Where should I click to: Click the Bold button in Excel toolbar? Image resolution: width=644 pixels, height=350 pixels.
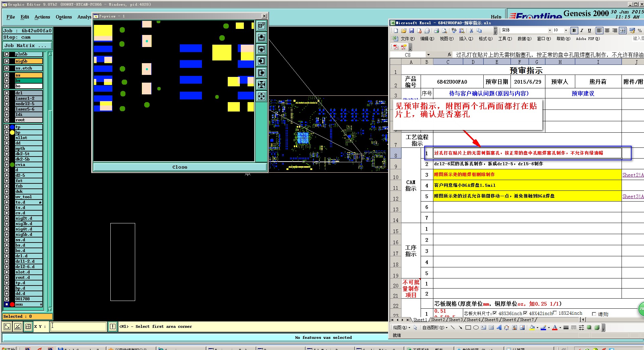pyautogui.click(x=574, y=31)
